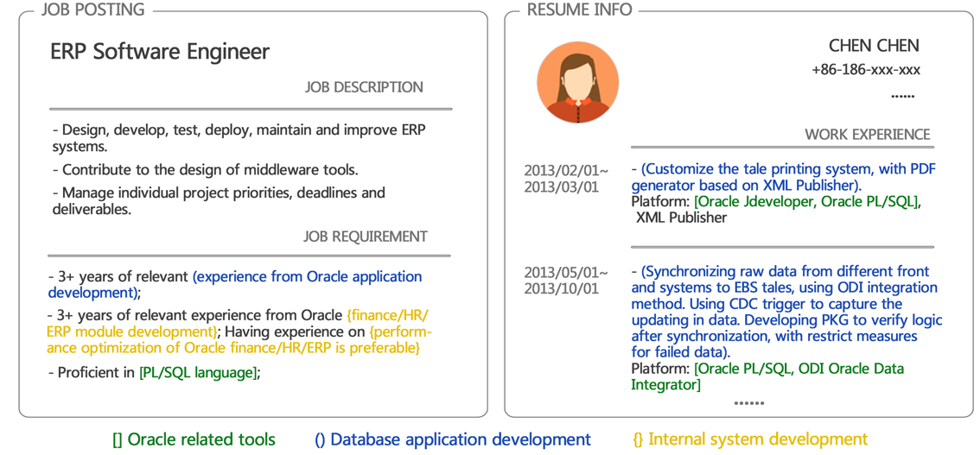Click the candidate name CHEN CHEN
The height and width of the screenshot is (455, 980).
pyautogui.click(x=874, y=46)
